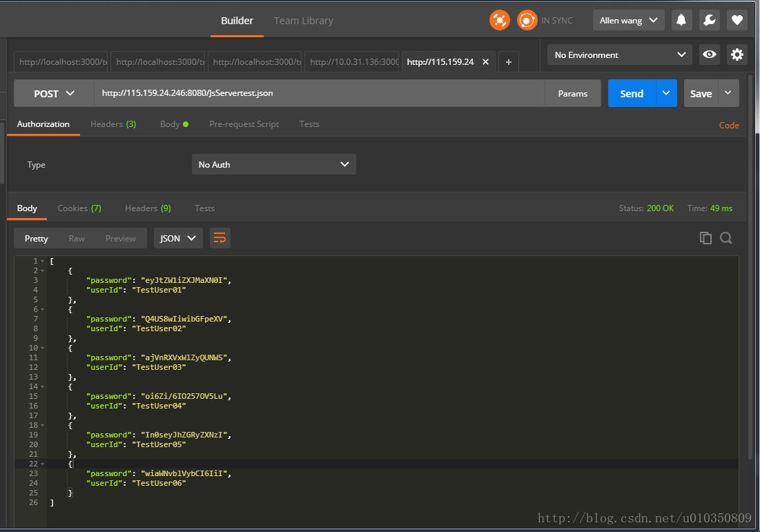
Task: Add a new request tab with plus
Action: pyautogui.click(x=509, y=62)
